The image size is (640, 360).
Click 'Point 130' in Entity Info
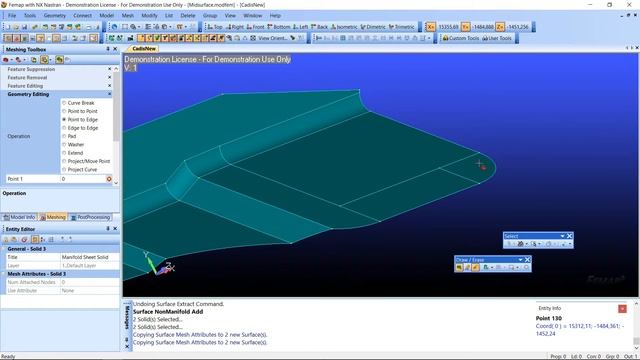point(549,318)
